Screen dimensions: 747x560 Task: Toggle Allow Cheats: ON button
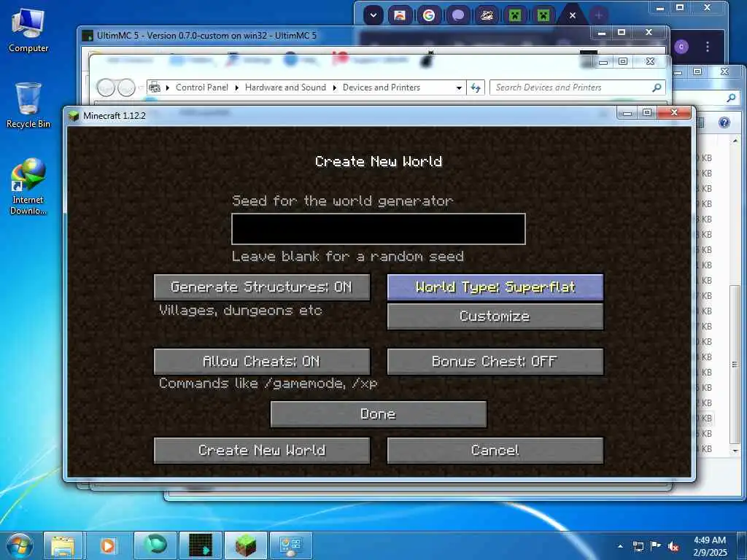pos(262,362)
